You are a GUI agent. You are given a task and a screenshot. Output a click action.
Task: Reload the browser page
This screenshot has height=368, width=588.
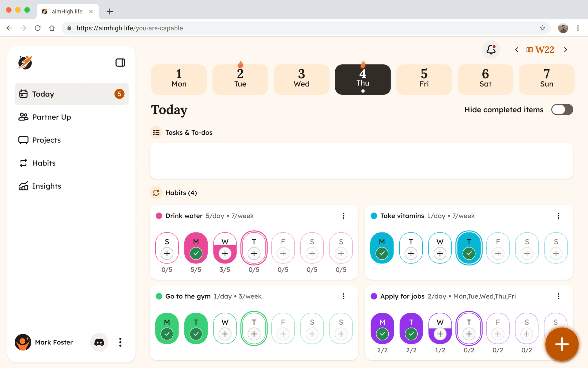[x=38, y=28]
